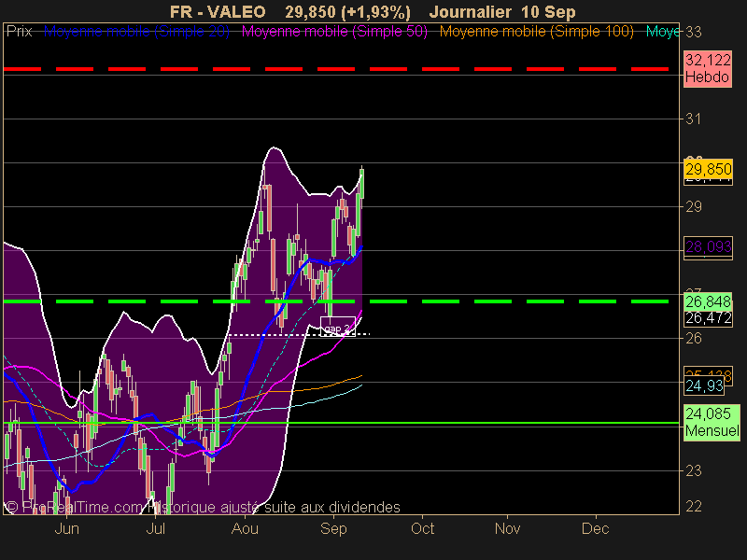
Task: Click the yellow "29,850" price tag on the axis
Action: (x=709, y=169)
